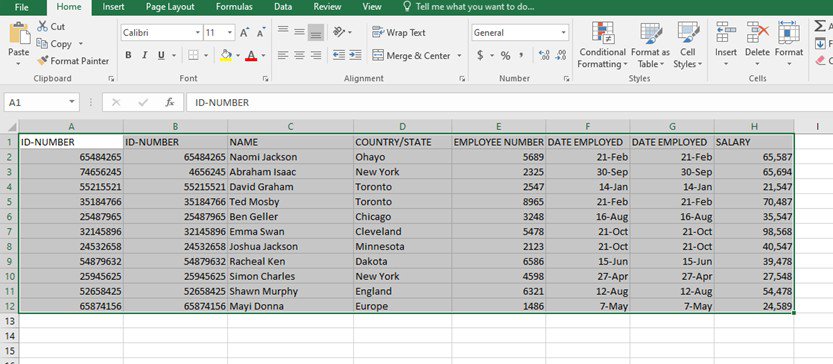Expand the font size 11 dropdown
The width and height of the screenshot is (833, 364).
[x=230, y=33]
